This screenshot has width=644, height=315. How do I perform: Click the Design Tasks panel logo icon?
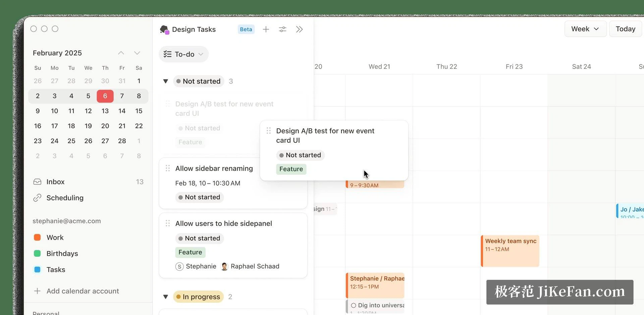pos(164,30)
